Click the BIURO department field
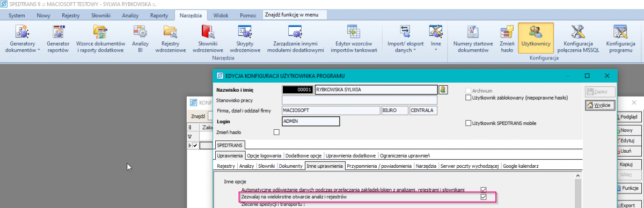This screenshot has width=644, height=208. pyautogui.click(x=395, y=110)
